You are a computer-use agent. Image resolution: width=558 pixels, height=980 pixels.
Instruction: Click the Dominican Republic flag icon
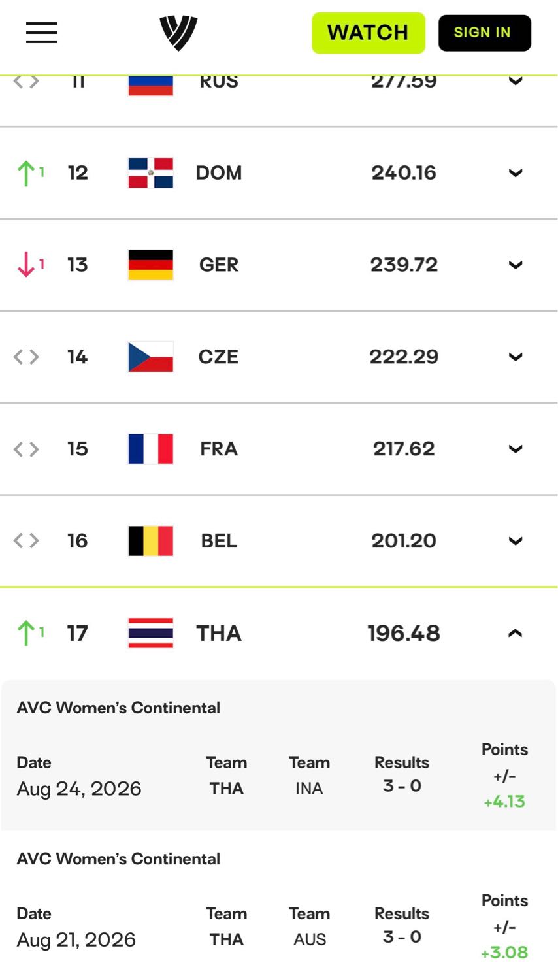(151, 173)
